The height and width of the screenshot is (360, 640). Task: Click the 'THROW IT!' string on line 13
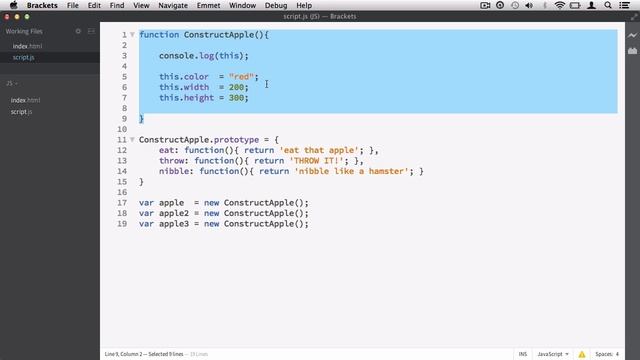tap(316, 161)
